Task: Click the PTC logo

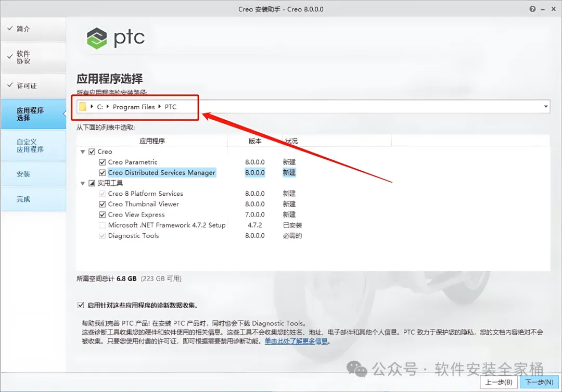Action: [116, 37]
